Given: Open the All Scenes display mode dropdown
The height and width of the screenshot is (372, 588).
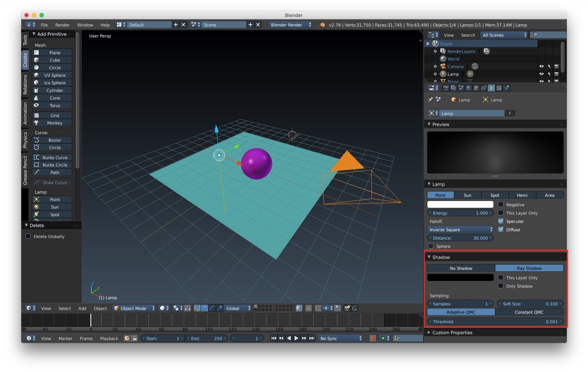Looking at the screenshot, I should coord(504,35).
